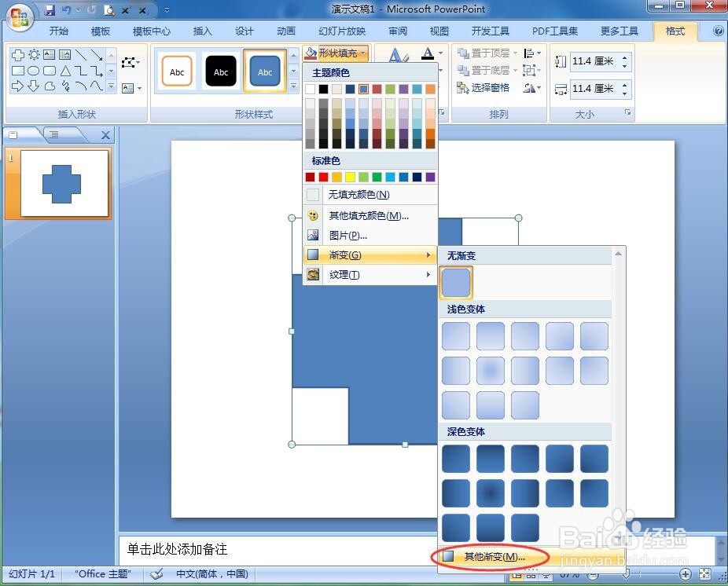Bring shape to front

[x=483, y=53]
